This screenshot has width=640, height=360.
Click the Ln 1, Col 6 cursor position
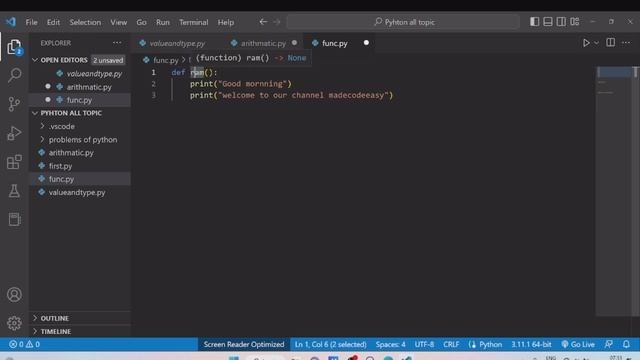(331, 344)
